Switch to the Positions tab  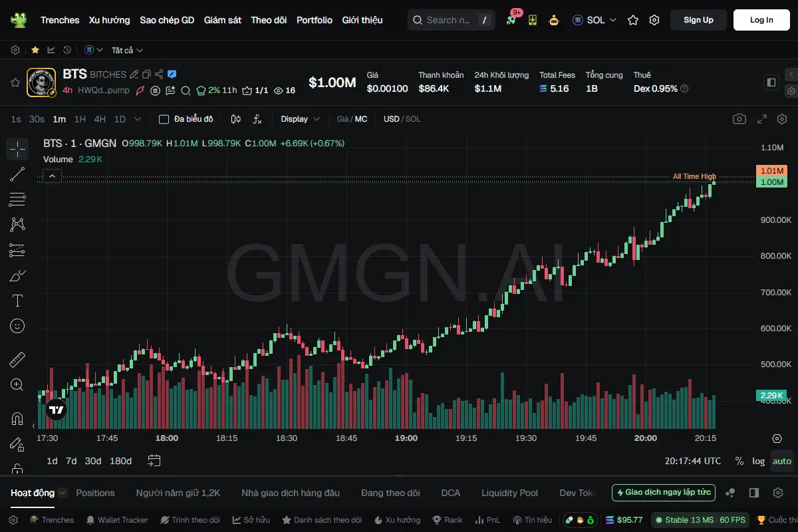95,493
